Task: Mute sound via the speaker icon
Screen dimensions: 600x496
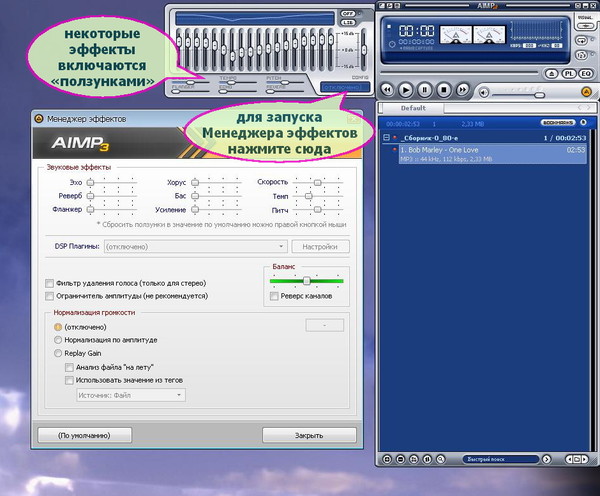Action: 484,93
